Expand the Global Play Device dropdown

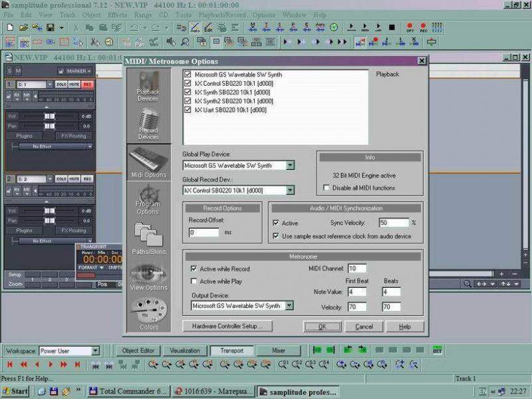click(x=290, y=166)
